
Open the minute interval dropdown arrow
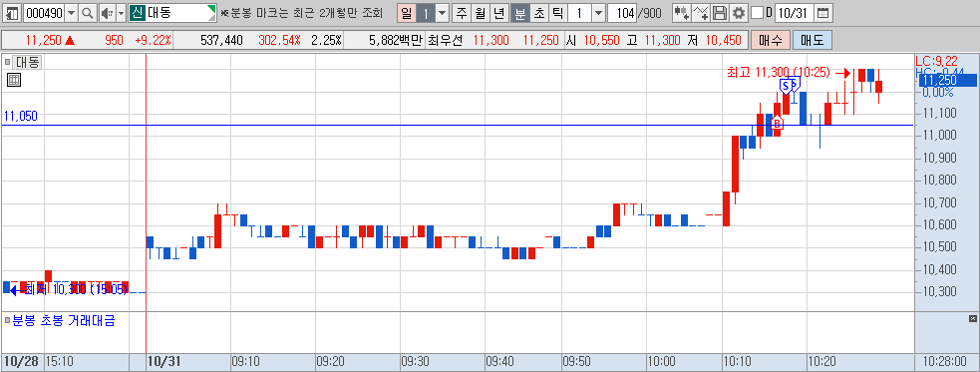coord(598,13)
